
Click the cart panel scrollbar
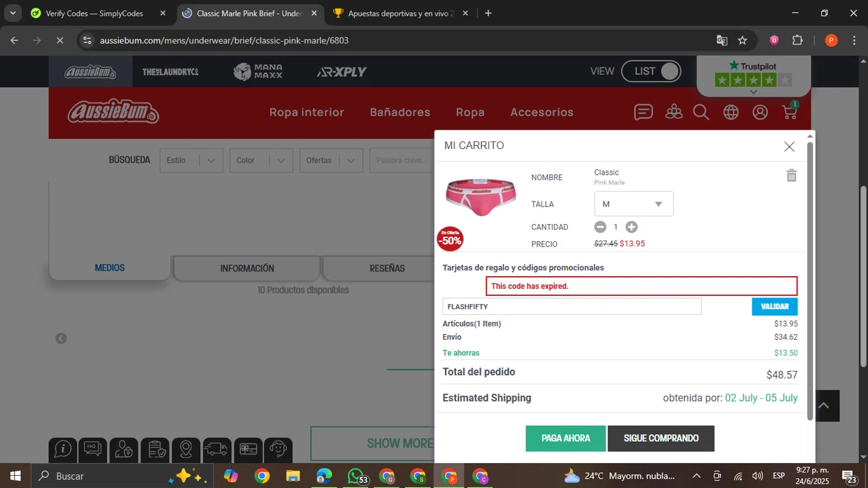click(810, 281)
